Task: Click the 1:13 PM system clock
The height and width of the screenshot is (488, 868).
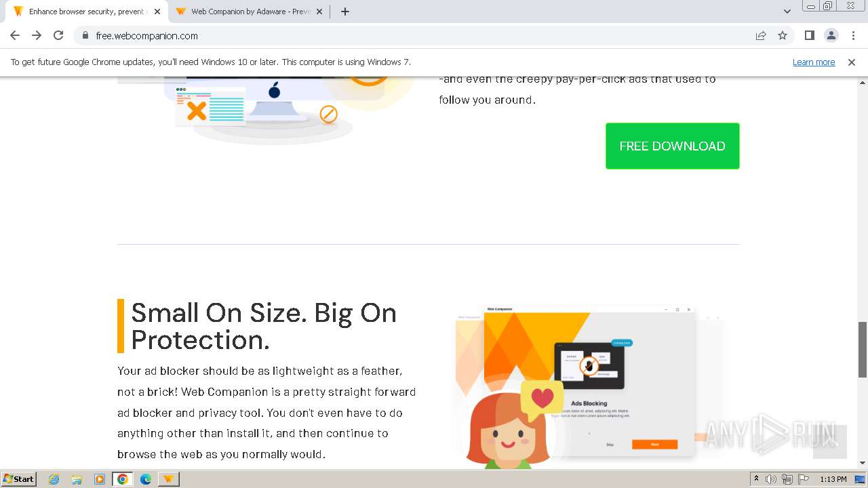Action: pos(833,479)
